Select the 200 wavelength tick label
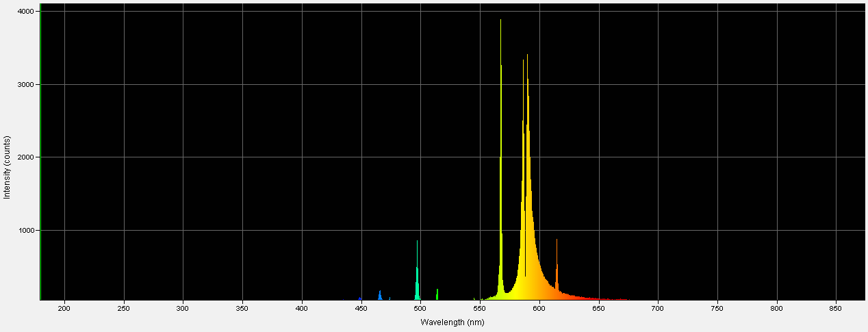This screenshot has width=868, height=332. tap(64, 309)
